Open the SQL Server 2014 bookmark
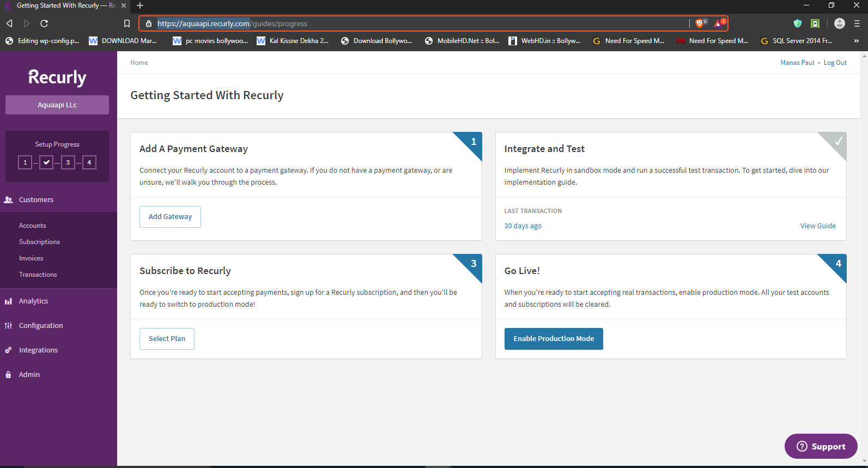This screenshot has width=868, height=468. [796, 41]
